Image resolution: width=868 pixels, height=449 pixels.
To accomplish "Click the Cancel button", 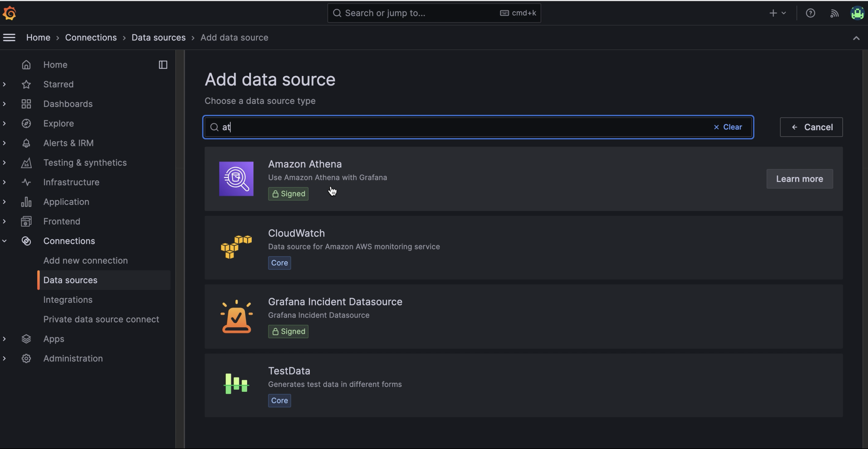I will coord(811,127).
